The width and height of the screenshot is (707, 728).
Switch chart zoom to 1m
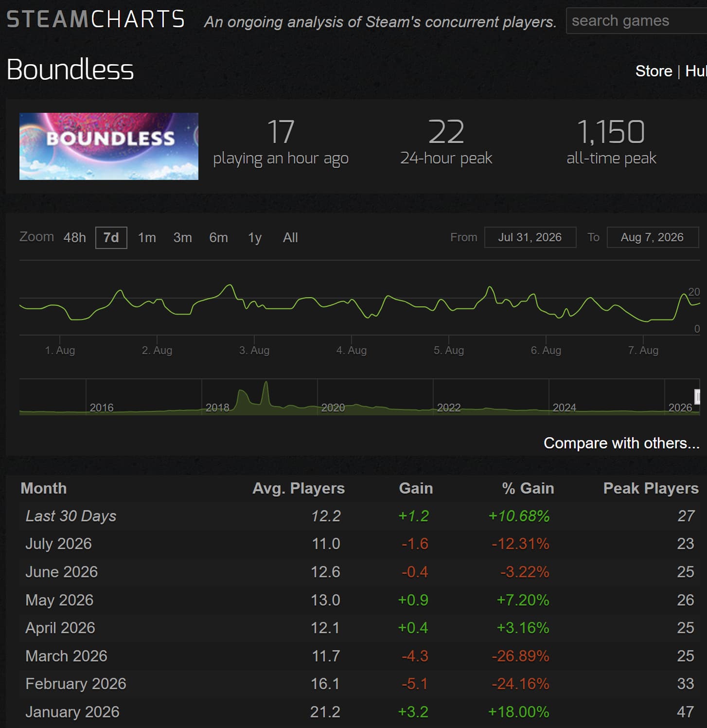coord(147,238)
